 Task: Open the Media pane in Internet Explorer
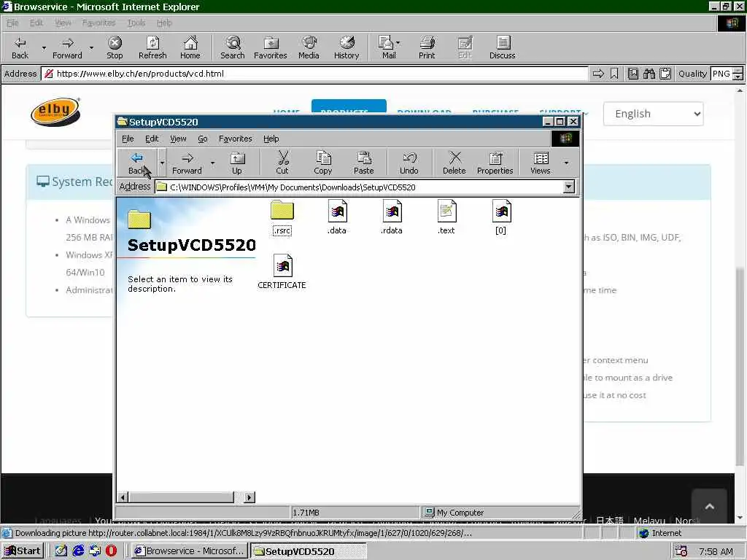[309, 47]
